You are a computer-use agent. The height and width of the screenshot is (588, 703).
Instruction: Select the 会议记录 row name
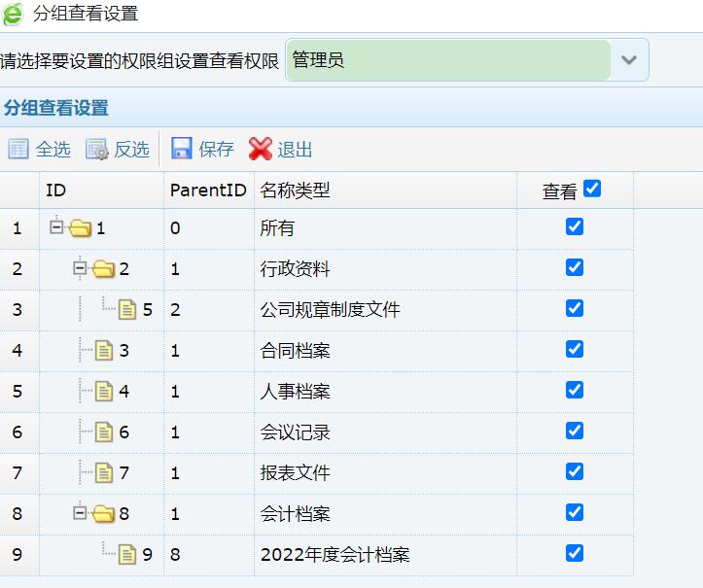pos(296,432)
